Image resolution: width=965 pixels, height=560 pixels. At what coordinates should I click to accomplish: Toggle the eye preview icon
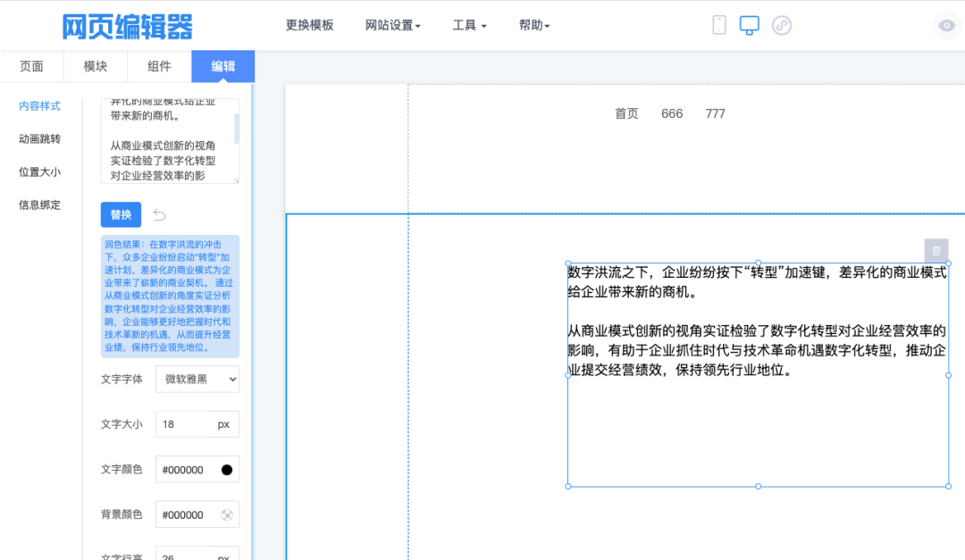[947, 26]
